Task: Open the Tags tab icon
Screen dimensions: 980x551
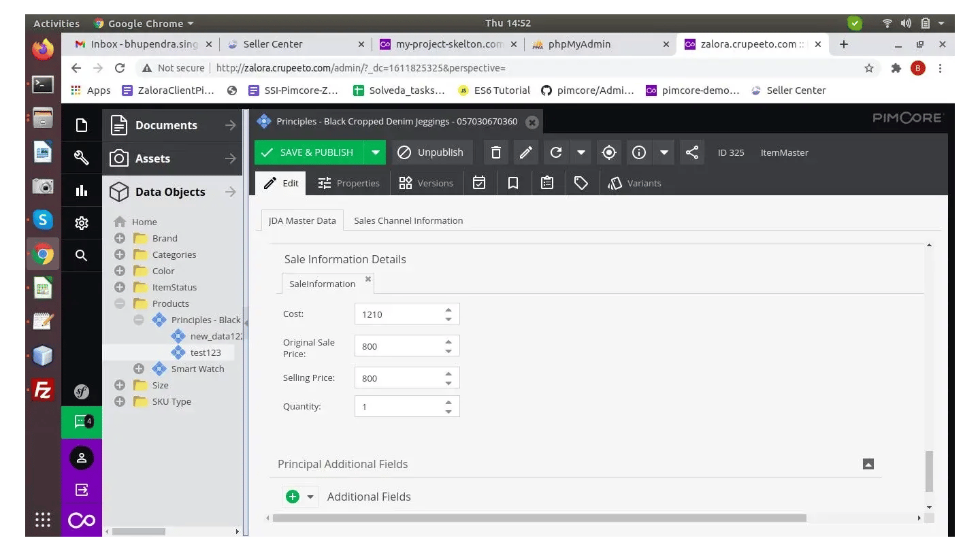Action: (x=581, y=183)
